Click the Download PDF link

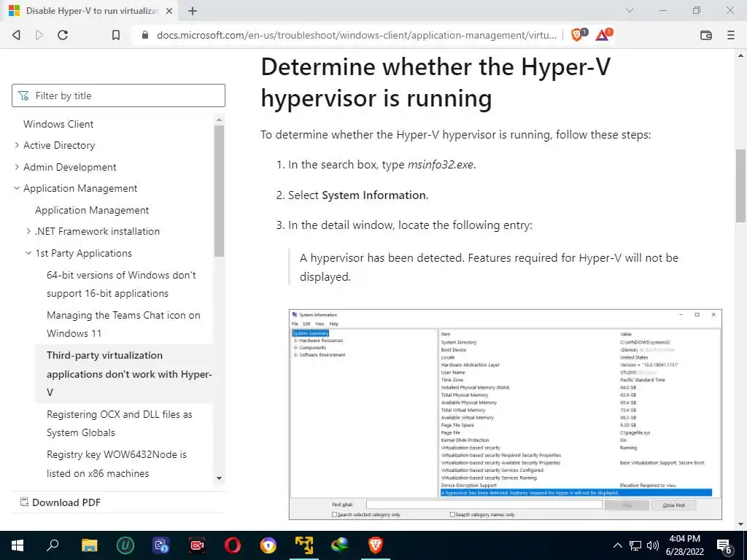tap(61, 502)
